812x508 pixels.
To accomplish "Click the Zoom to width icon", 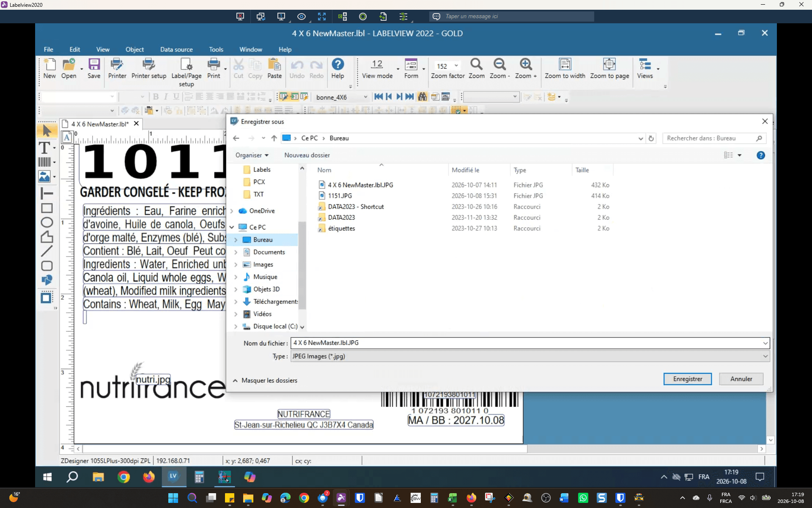I will [x=565, y=69].
